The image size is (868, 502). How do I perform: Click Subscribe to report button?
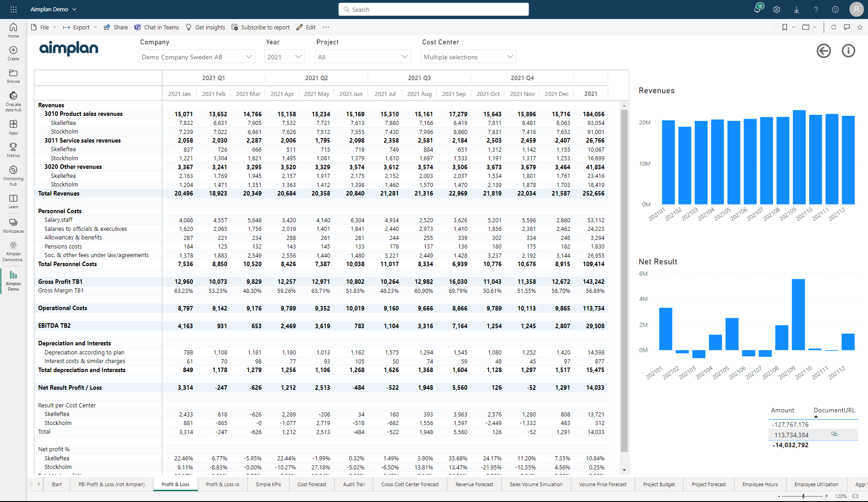click(261, 27)
